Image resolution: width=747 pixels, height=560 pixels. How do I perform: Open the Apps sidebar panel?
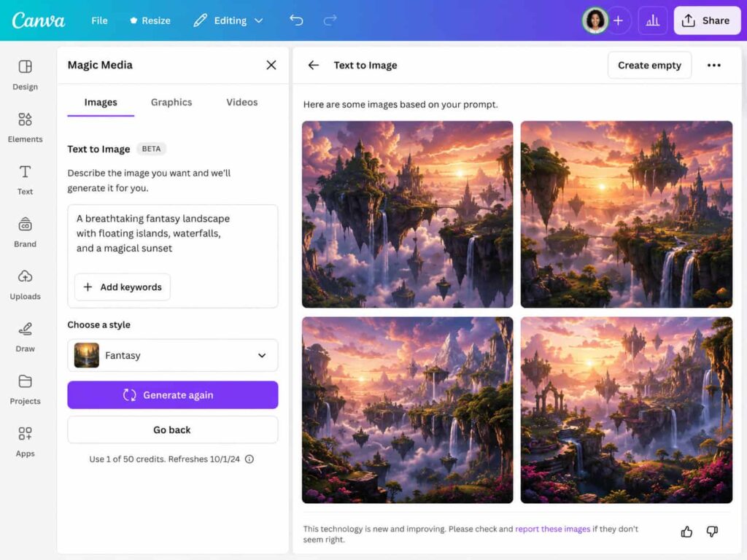click(x=26, y=441)
